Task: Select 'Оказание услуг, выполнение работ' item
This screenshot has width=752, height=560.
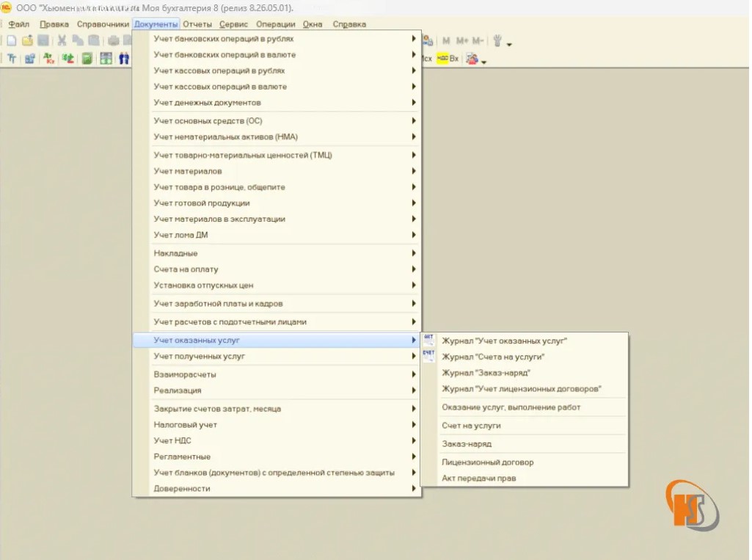Action: pyautogui.click(x=525, y=407)
